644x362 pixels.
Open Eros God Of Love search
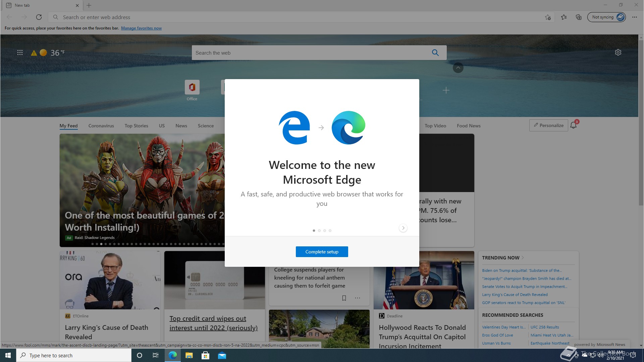[x=497, y=335]
